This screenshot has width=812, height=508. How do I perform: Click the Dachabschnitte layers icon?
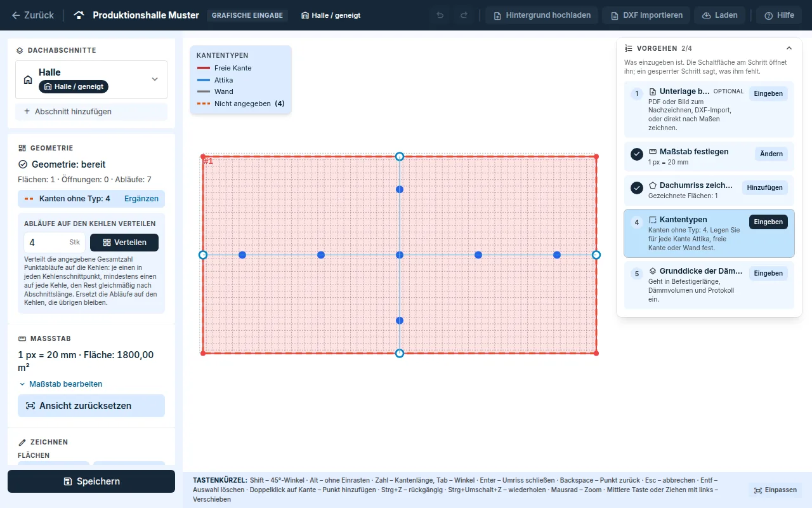click(20, 50)
